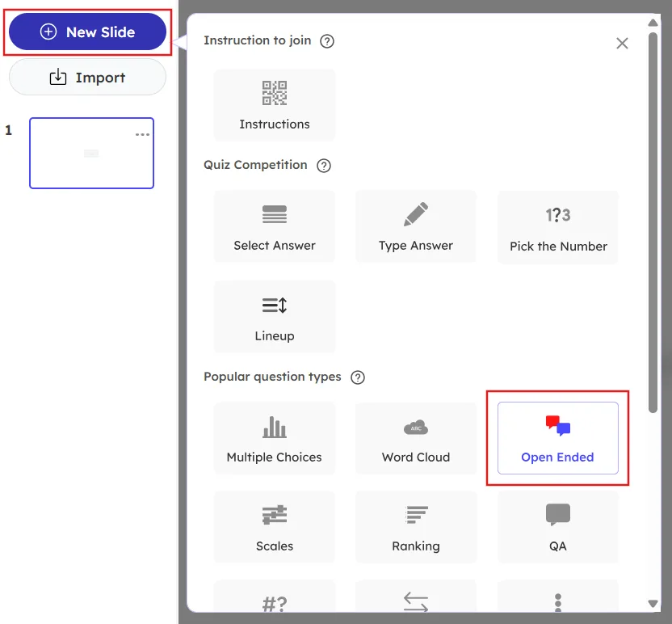The width and height of the screenshot is (672, 624).
Task: Choose the Select Answer question type
Action: (x=275, y=226)
